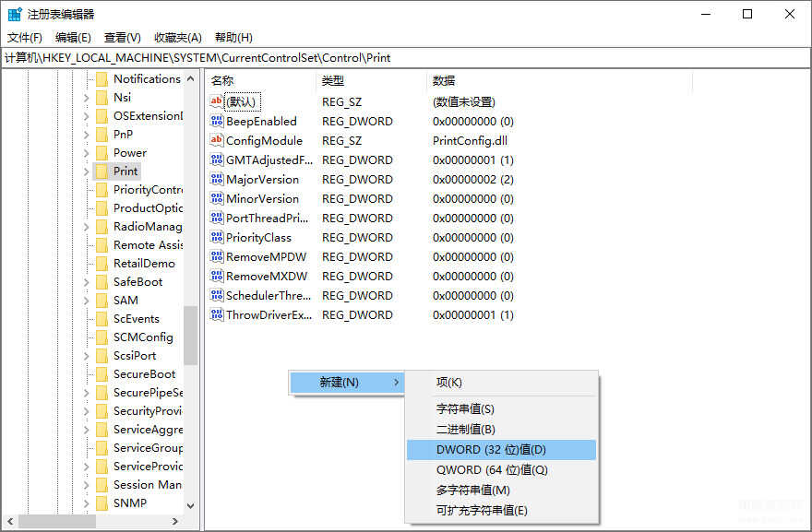This screenshot has height=532, width=812.
Task: Click tree pane scroll down arrow
Action: click(x=191, y=505)
